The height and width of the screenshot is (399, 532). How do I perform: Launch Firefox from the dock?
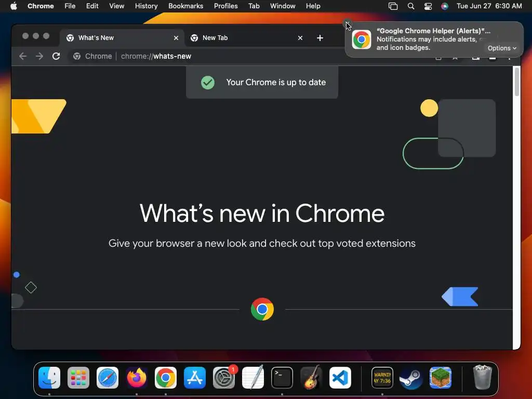[x=137, y=378]
